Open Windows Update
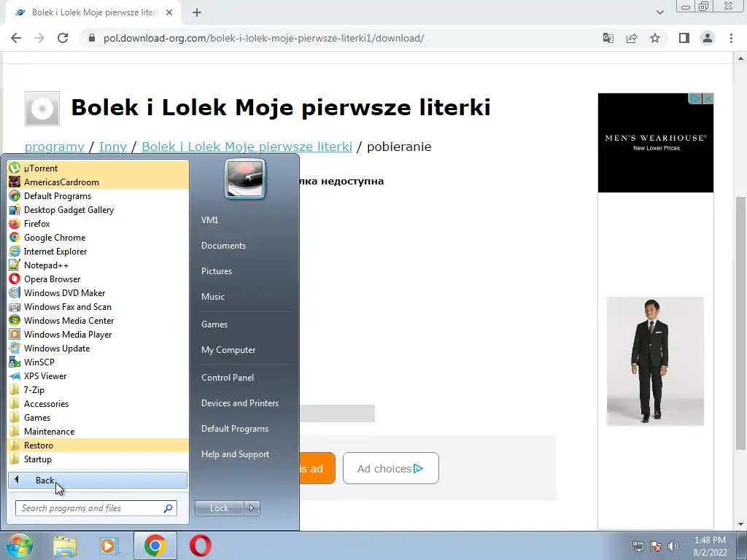The image size is (747, 560). (x=98, y=348)
